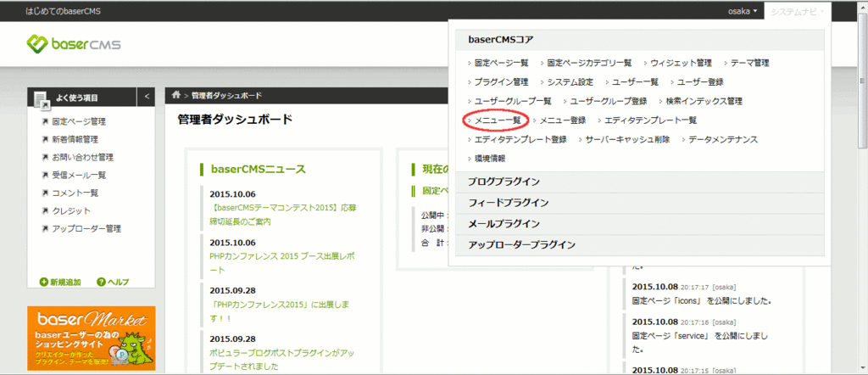Image resolution: width=868 pixels, height=375 pixels.
Task: Collapse the よく使う項目 sidebar with the arrow
Action: click(147, 97)
